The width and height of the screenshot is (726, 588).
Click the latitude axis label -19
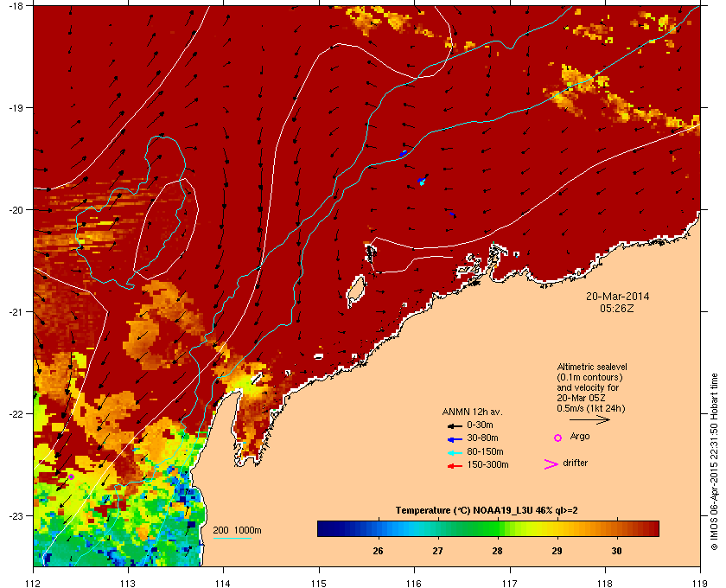(15, 108)
